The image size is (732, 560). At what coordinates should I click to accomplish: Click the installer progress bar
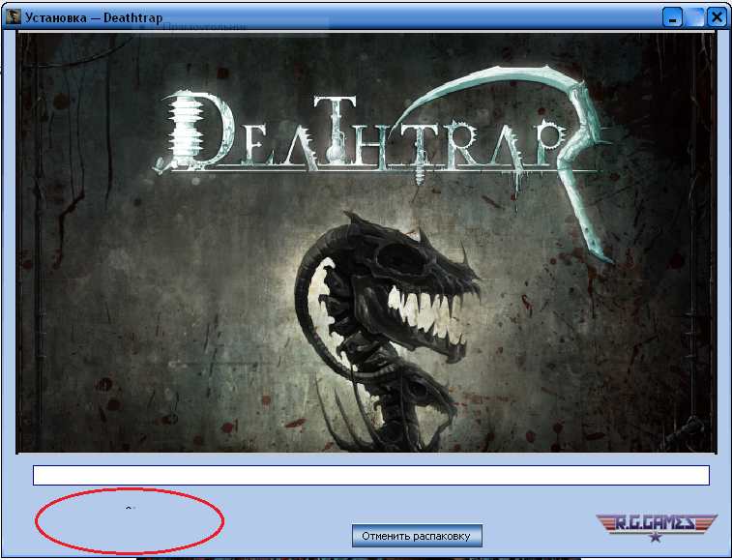pos(371,475)
